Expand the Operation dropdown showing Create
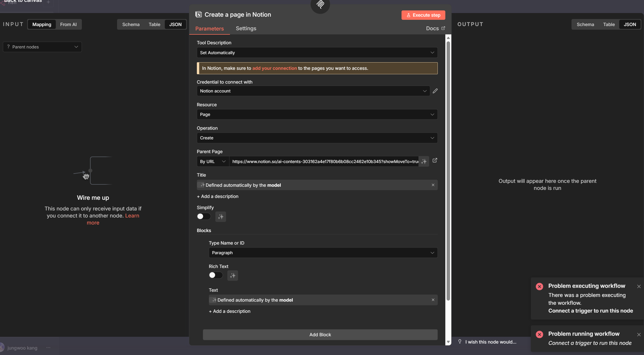 (x=317, y=138)
